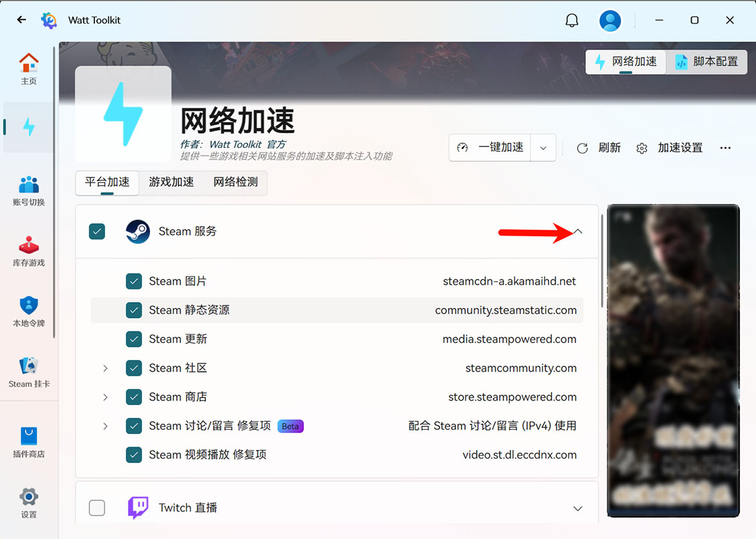Expand the Steam 商店 sub-items
This screenshot has width=756, height=539.
tap(105, 396)
